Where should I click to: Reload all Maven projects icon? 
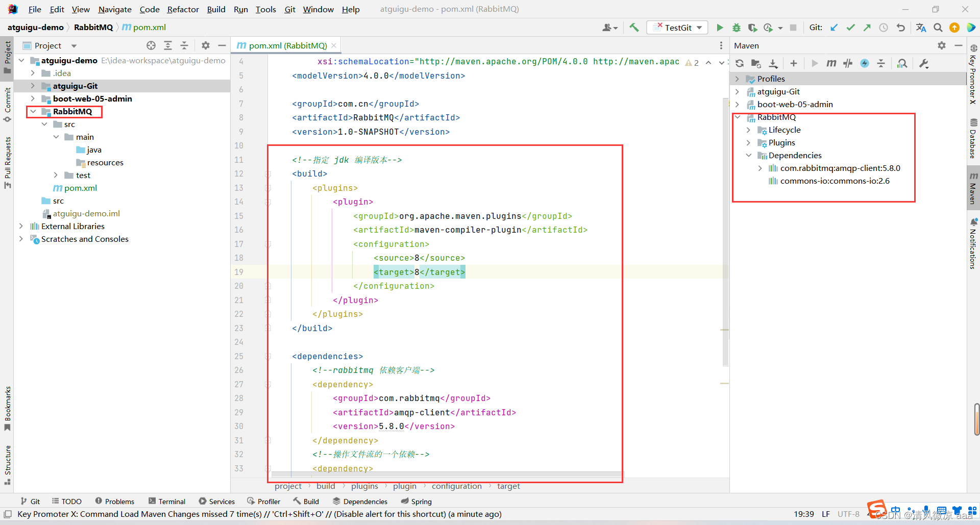[x=740, y=63]
